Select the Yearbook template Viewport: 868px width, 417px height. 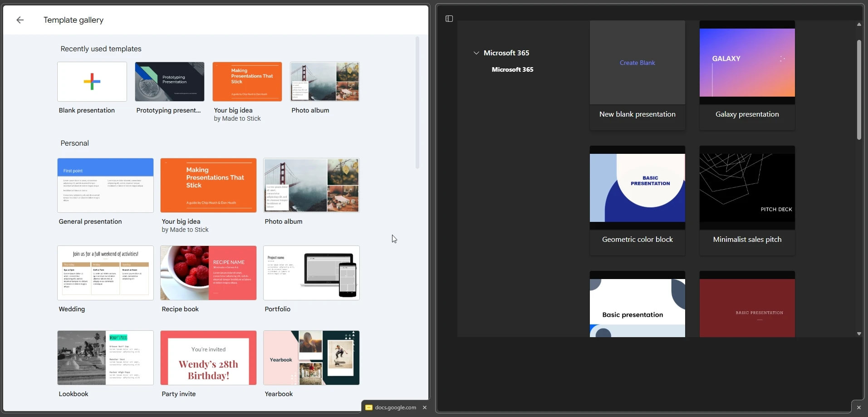pyautogui.click(x=311, y=358)
